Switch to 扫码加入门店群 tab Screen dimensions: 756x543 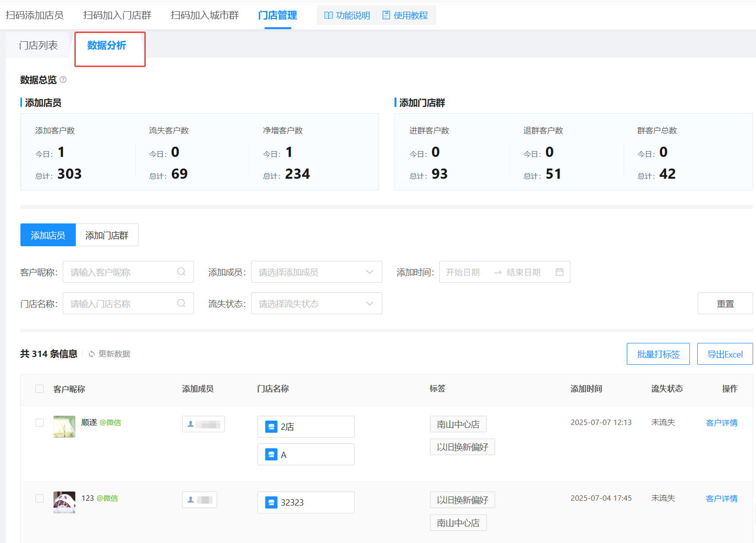(x=117, y=16)
